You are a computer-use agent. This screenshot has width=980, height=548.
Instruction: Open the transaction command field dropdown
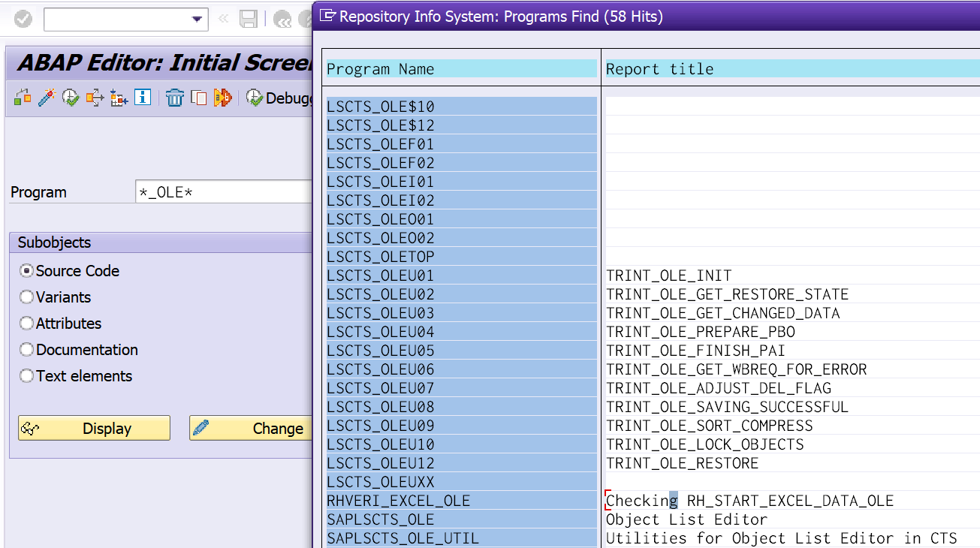pyautogui.click(x=198, y=20)
